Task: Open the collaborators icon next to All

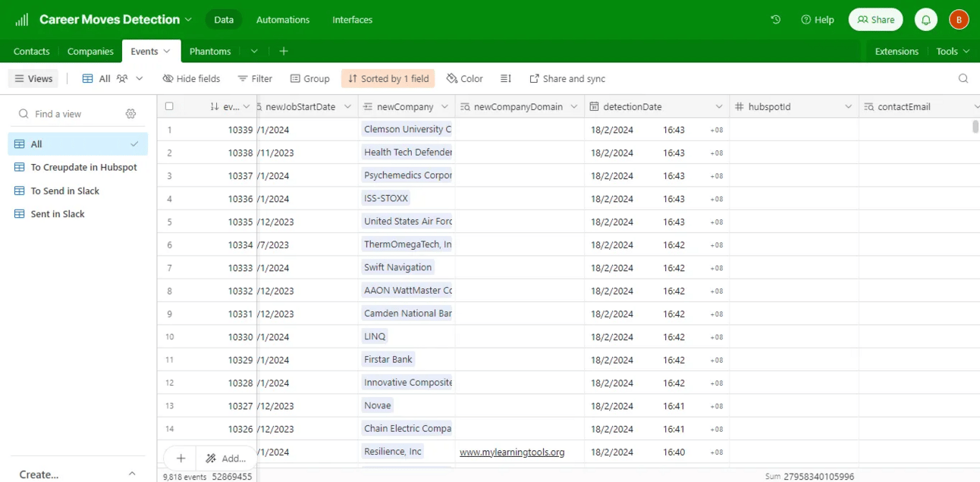Action: click(122, 78)
